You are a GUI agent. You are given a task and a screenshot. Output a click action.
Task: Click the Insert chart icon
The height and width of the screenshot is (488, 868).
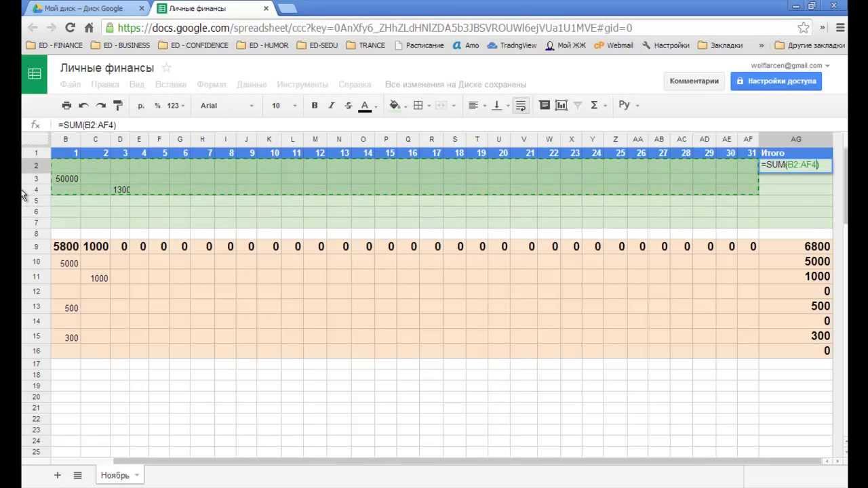click(561, 105)
